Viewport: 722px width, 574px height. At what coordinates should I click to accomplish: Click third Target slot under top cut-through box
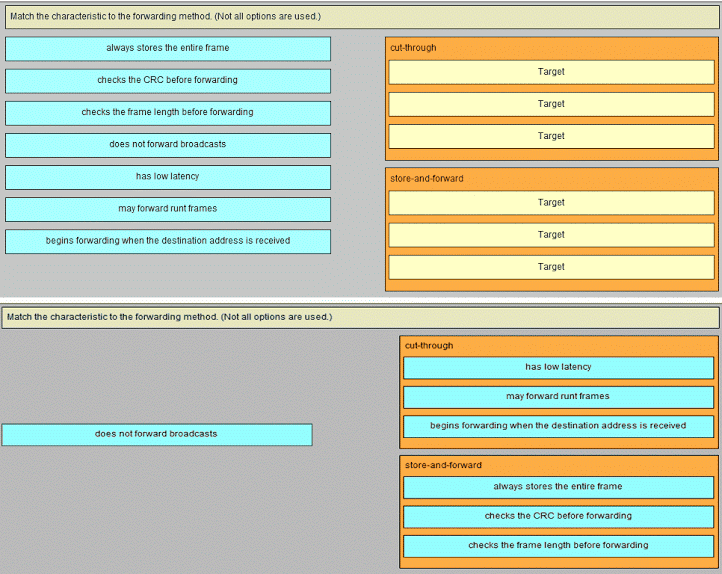click(551, 136)
